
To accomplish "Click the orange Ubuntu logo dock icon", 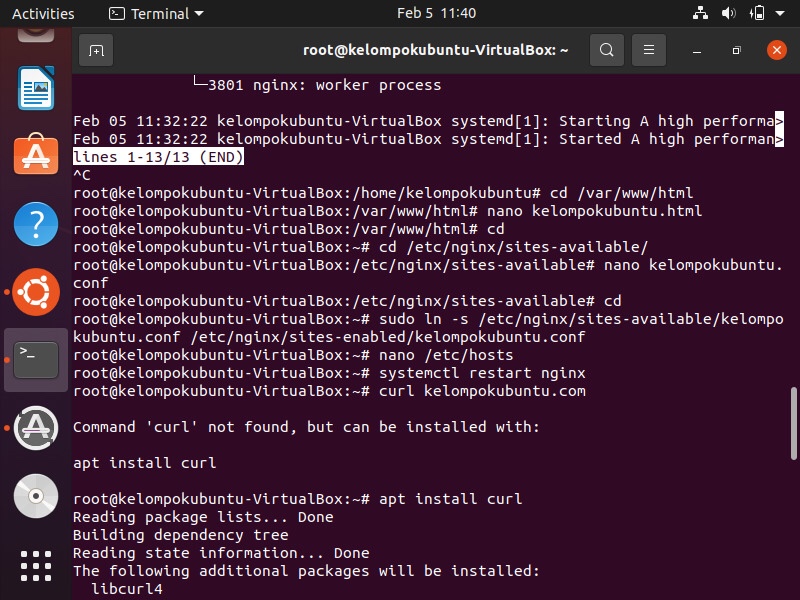I will 36,292.
